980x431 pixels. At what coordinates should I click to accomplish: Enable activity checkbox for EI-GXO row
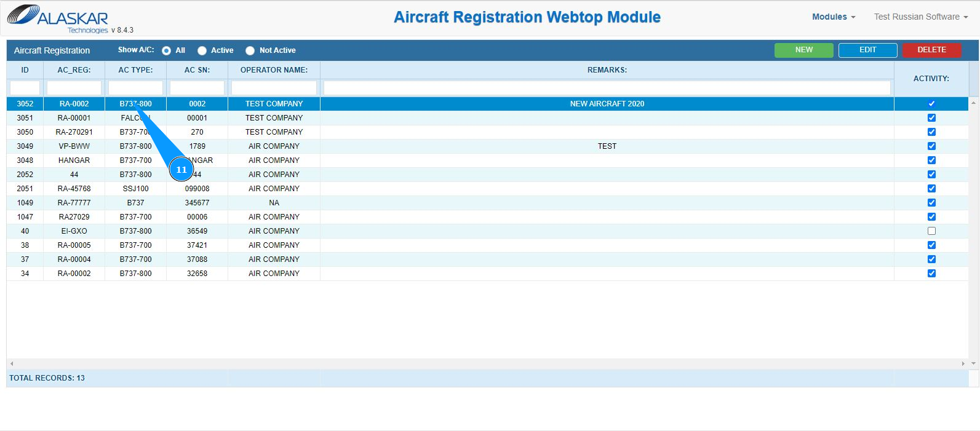(x=931, y=231)
